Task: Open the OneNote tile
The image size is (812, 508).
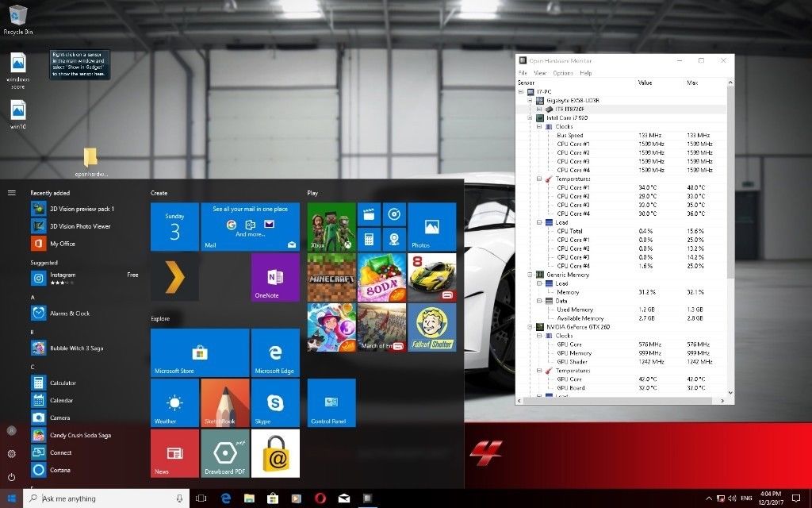Action: click(275, 277)
